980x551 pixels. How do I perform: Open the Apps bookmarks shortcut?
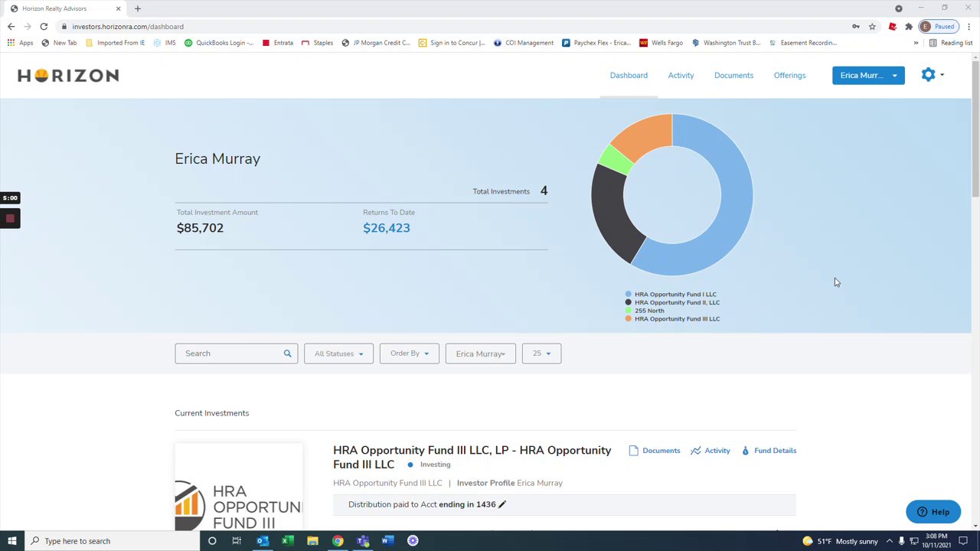(x=20, y=43)
